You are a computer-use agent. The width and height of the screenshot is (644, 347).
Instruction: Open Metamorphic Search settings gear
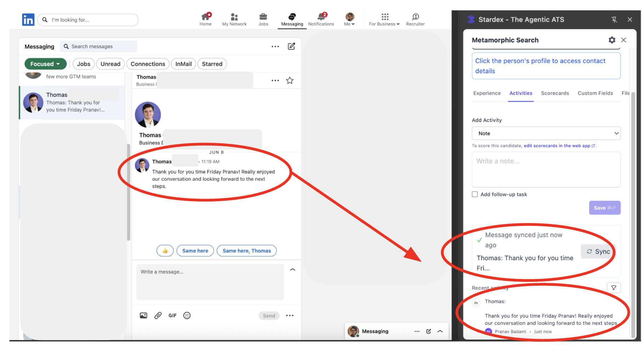click(612, 40)
